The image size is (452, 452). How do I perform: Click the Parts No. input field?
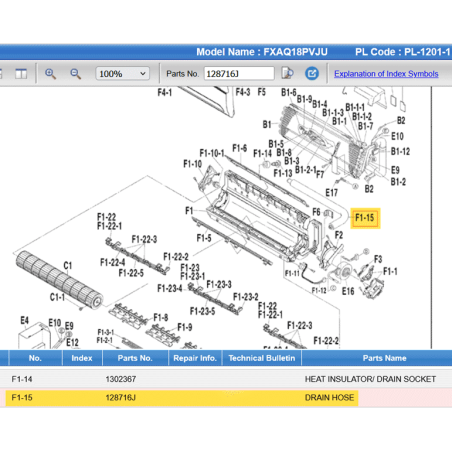[x=239, y=74]
